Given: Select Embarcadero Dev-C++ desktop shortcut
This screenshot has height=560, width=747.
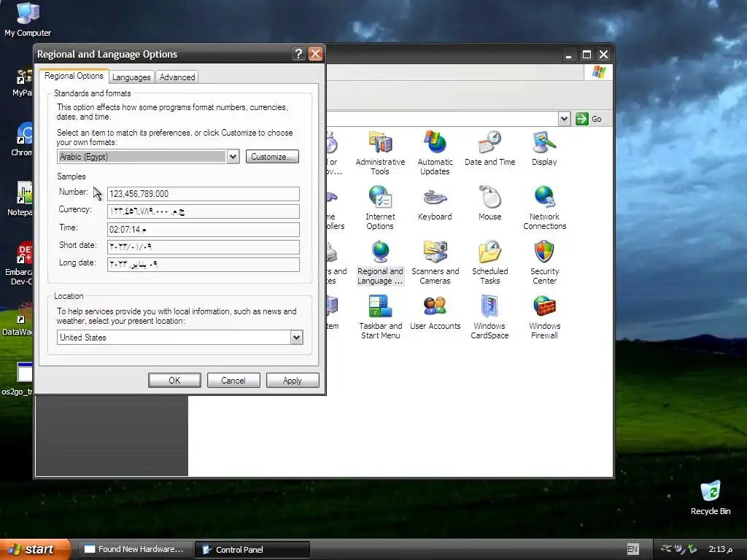Looking at the screenshot, I should pos(19,264).
